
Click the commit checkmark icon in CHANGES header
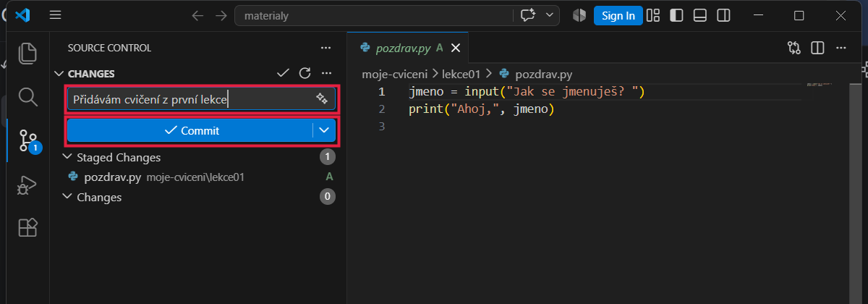click(283, 73)
